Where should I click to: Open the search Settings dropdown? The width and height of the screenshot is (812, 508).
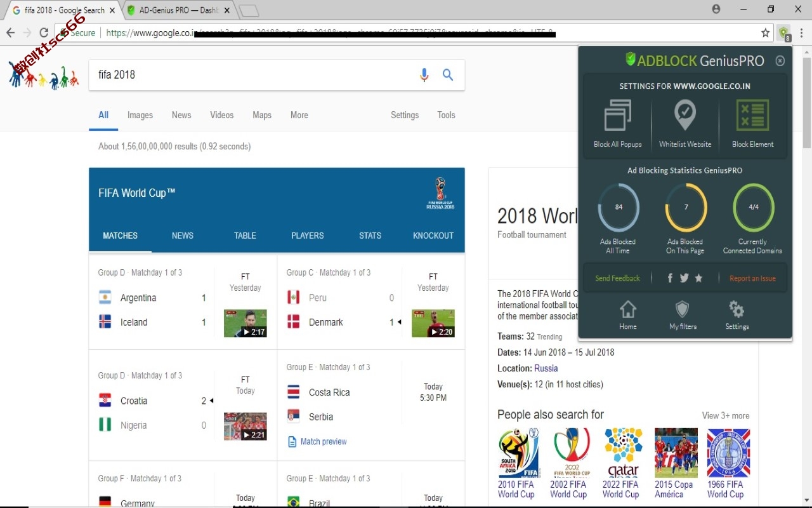pyautogui.click(x=405, y=115)
